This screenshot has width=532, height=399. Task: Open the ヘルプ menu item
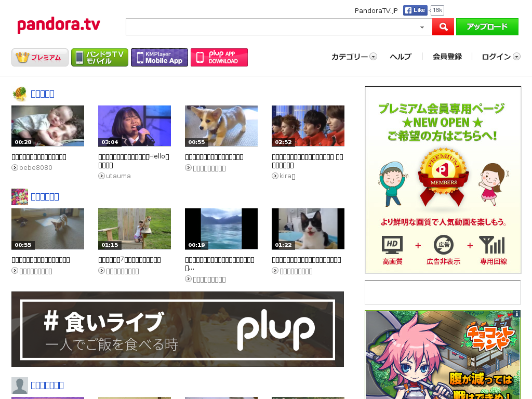pos(401,57)
